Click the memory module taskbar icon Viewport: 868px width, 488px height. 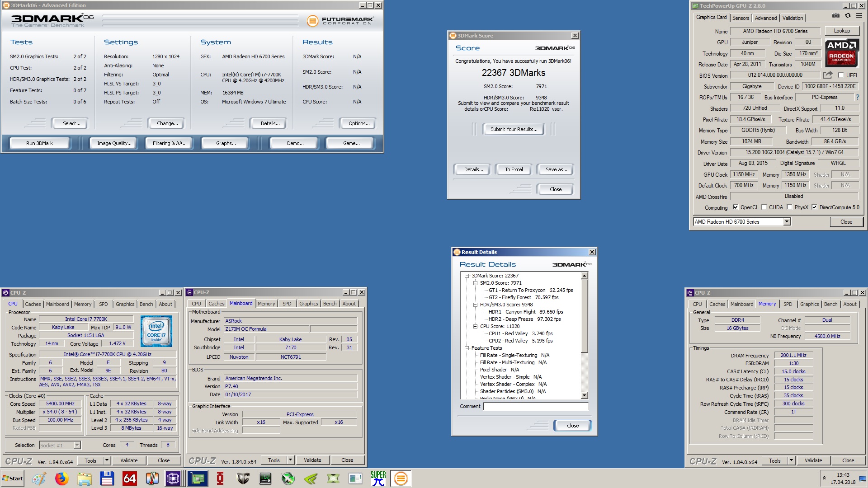(265, 478)
